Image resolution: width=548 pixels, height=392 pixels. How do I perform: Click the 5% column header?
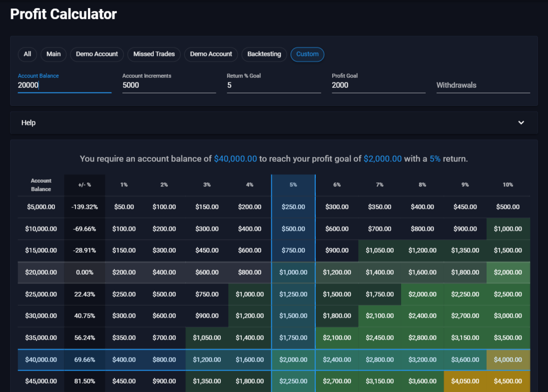tap(293, 185)
